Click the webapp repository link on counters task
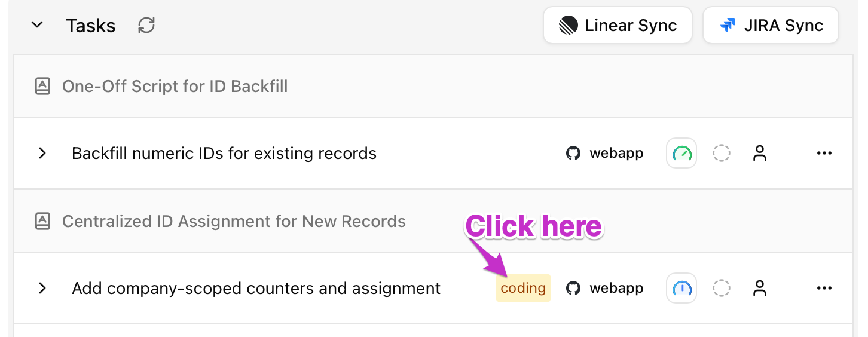The image size is (868, 337). click(605, 289)
